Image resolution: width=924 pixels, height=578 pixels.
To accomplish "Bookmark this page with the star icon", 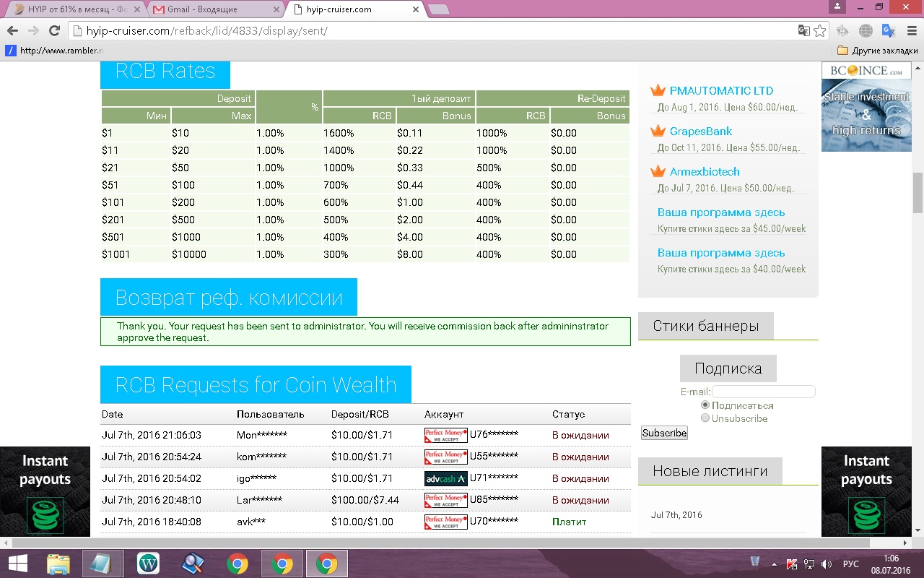I will (820, 31).
